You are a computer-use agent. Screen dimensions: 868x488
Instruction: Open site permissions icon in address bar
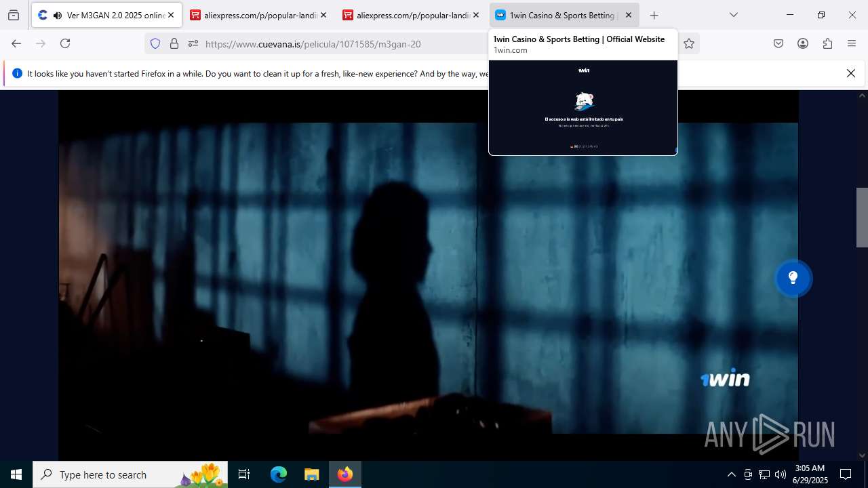pyautogui.click(x=193, y=43)
